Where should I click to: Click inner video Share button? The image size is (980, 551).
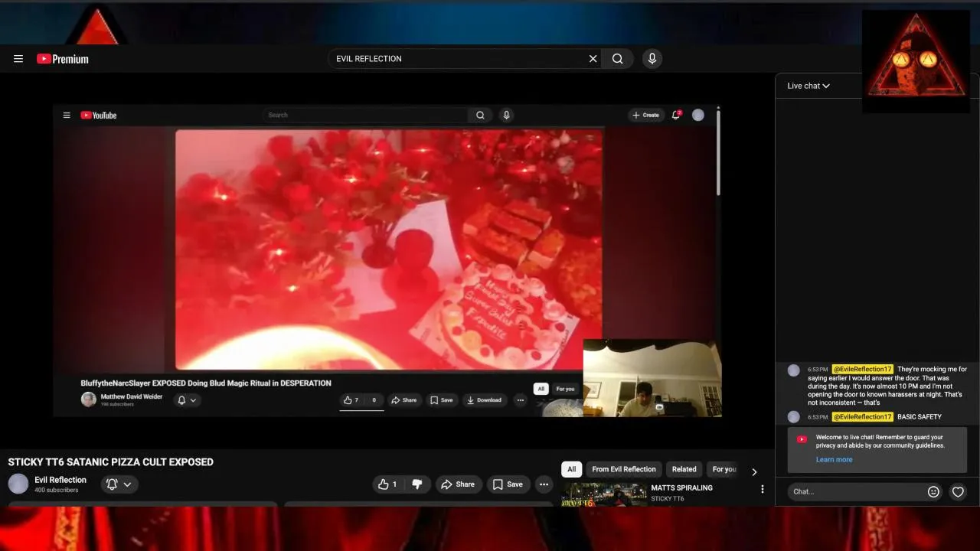[403, 399]
